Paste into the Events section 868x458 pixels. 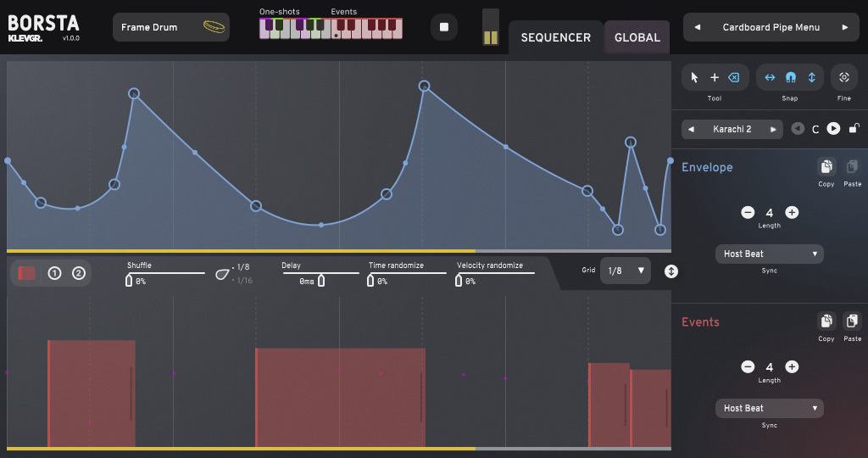click(x=852, y=321)
